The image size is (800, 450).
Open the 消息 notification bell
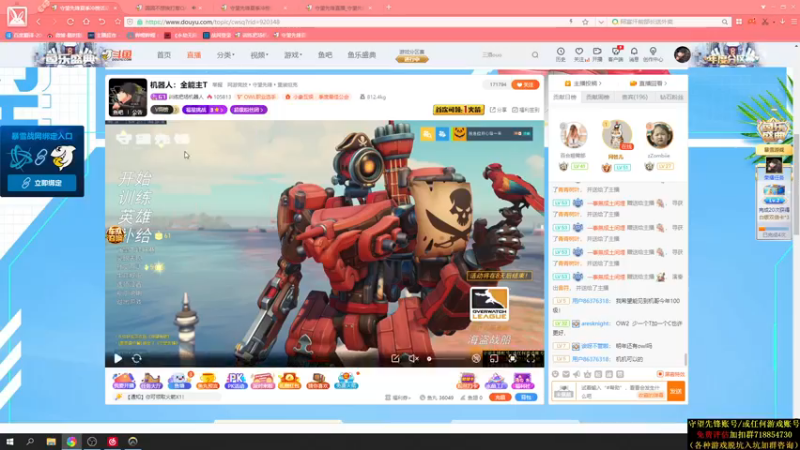[634, 55]
